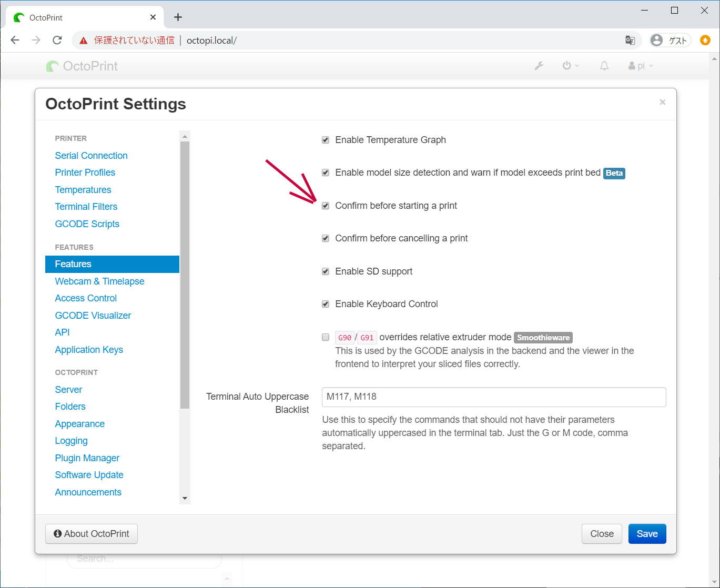Click the G91 code label

point(367,338)
